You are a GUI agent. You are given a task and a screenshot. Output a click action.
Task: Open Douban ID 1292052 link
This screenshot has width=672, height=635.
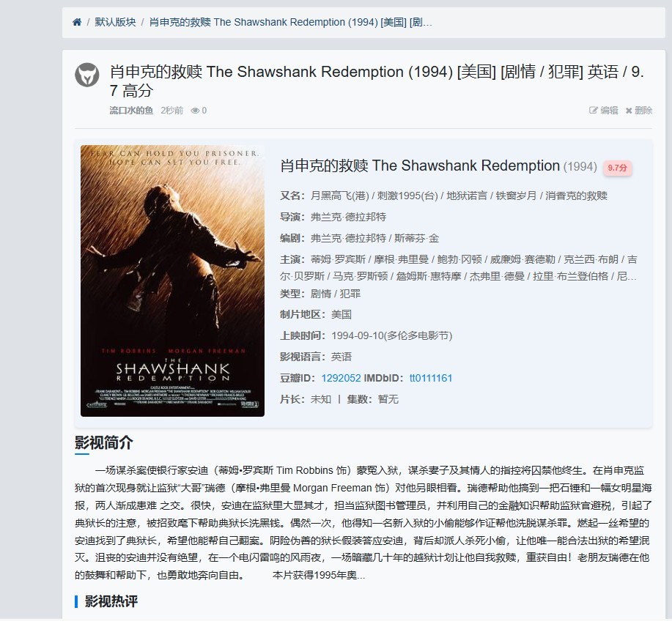point(341,378)
